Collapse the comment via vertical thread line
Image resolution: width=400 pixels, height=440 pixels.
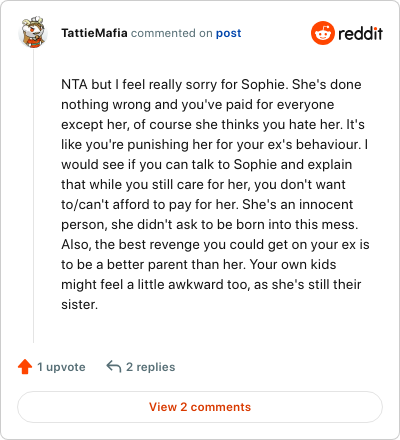click(x=33, y=196)
